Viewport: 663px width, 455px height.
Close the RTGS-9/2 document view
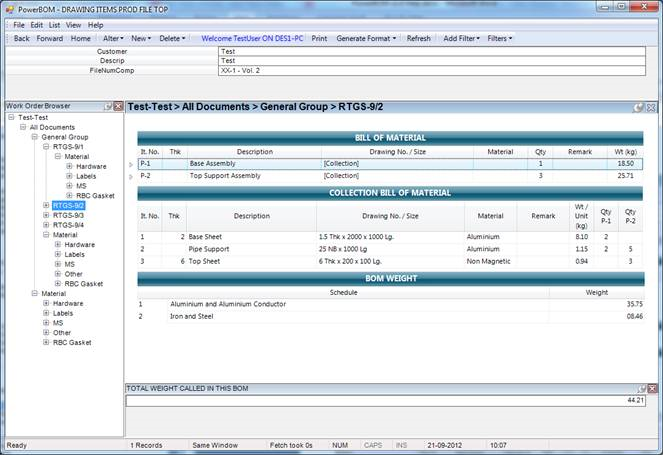650,106
